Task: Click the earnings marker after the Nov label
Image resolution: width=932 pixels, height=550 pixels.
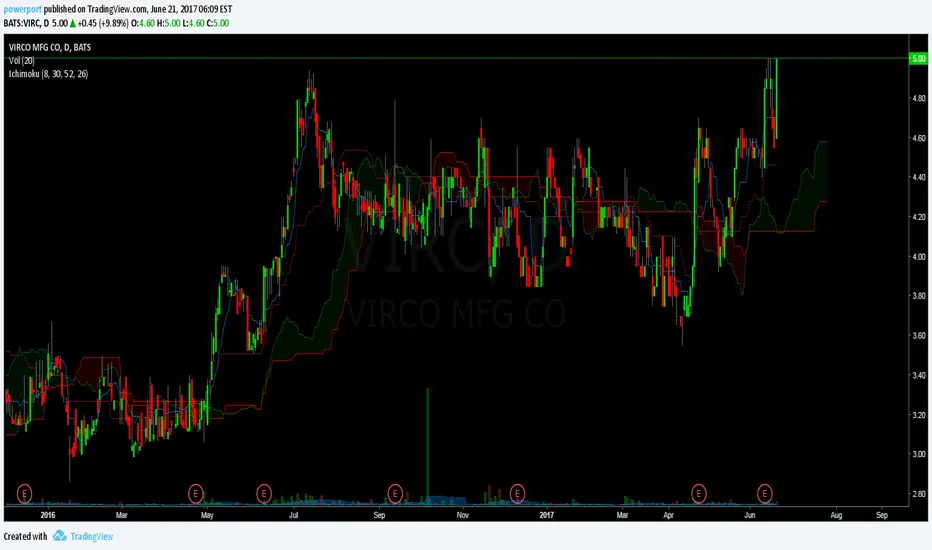Action: click(x=517, y=494)
